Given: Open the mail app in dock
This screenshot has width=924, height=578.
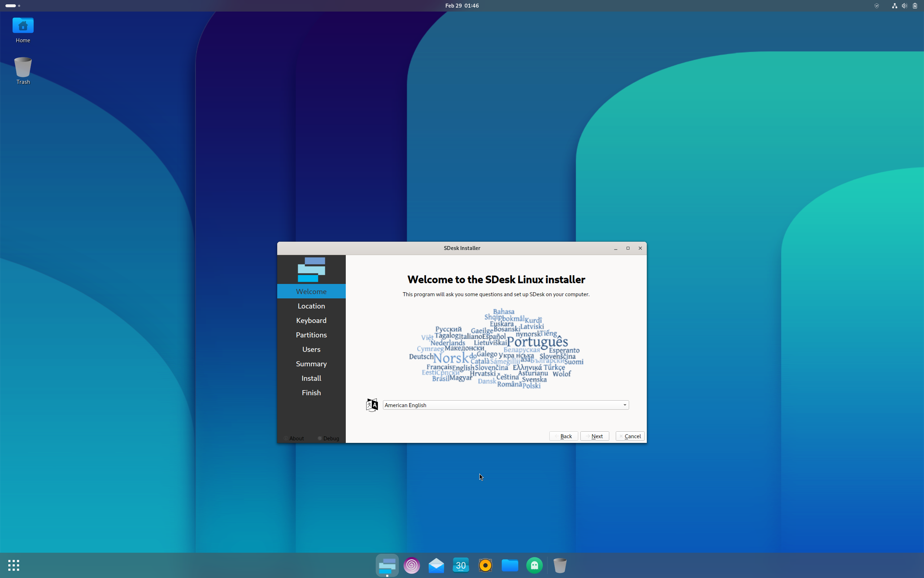Looking at the screenshot, I should click(436, 565).
